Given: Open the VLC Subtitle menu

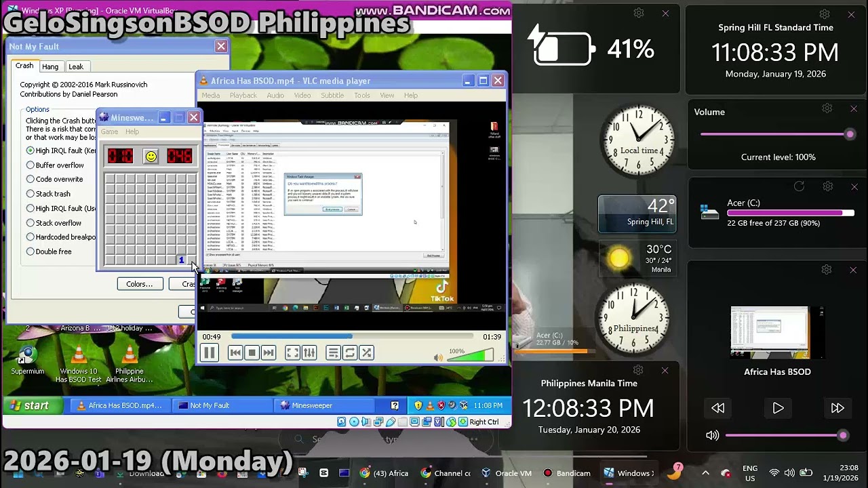Looking at the screenshot, I should tap(332, 96).
